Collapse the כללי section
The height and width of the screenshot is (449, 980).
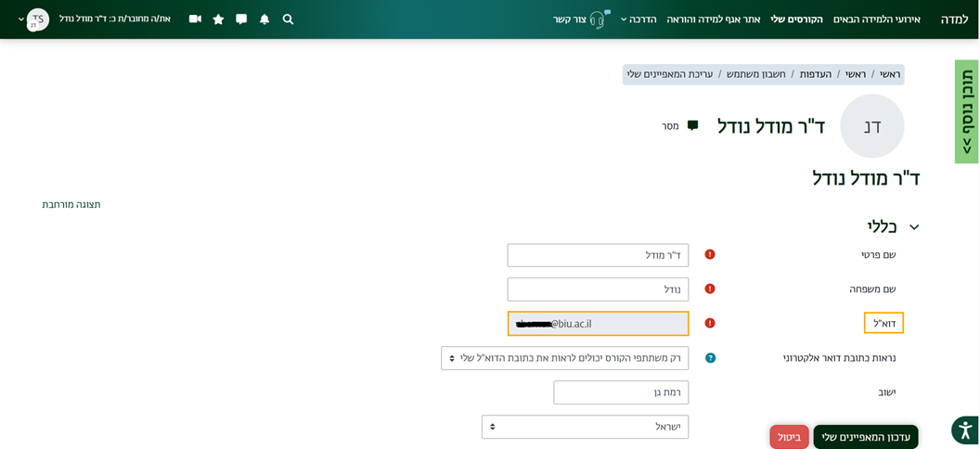[914, 227]
